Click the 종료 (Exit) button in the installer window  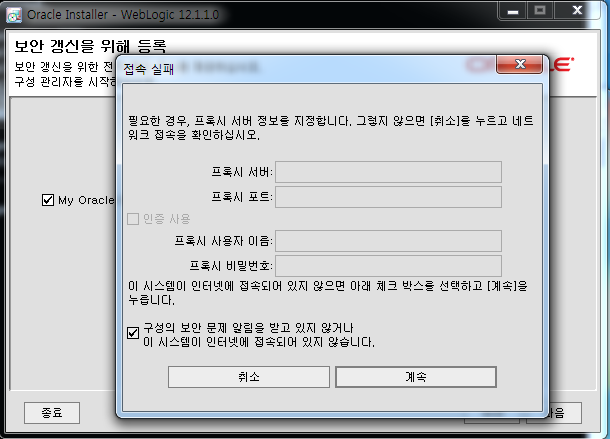pos(52,413)
